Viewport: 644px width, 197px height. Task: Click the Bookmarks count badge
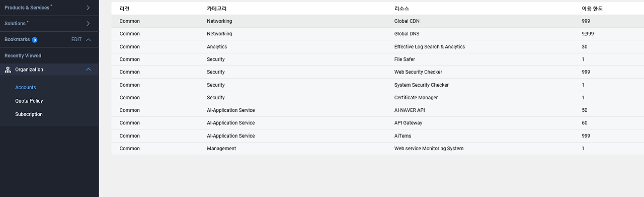[35, 40]
